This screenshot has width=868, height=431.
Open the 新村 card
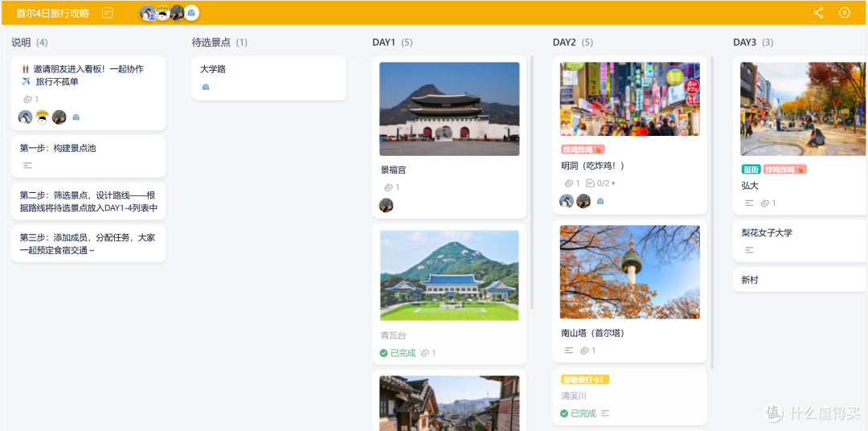(x=800, y=280)
